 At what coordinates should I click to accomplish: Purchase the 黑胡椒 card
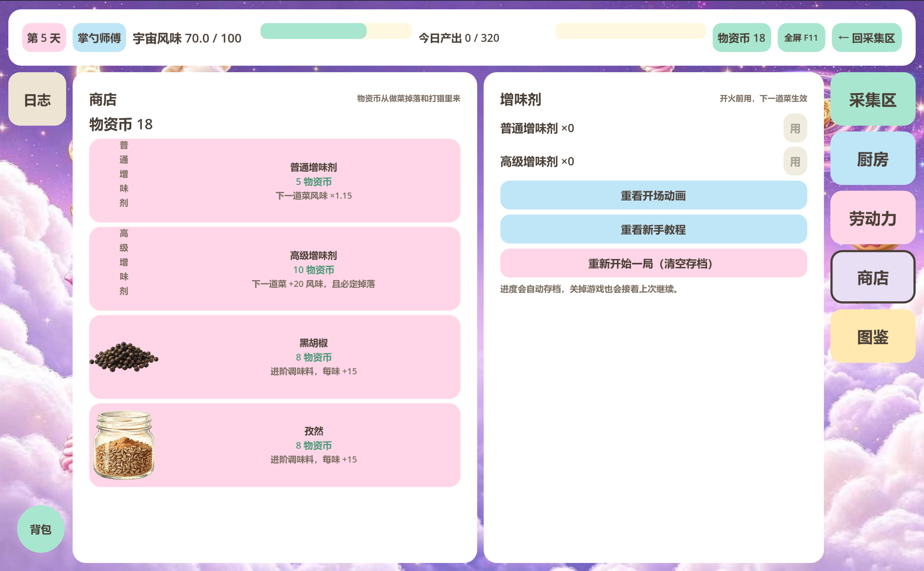275,357
